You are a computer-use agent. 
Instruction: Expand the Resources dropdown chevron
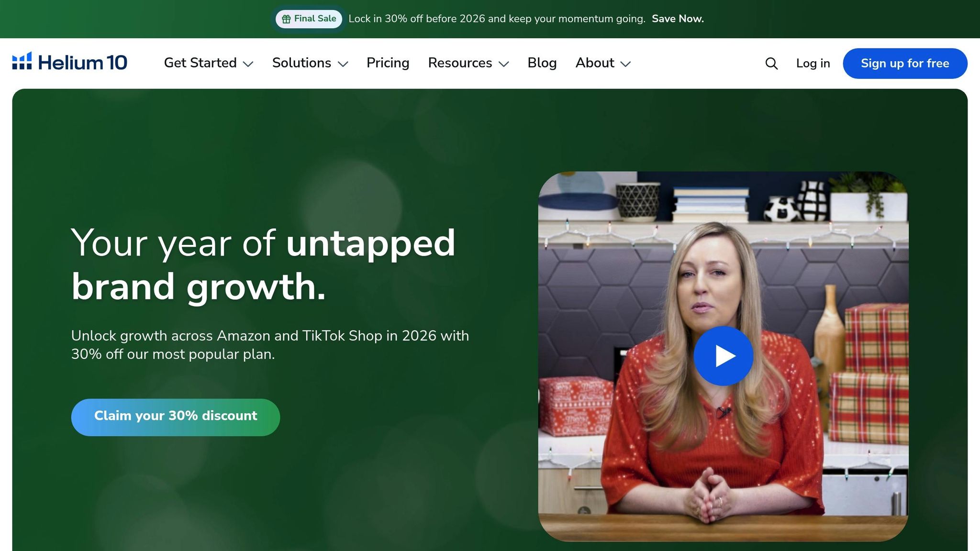503,64
